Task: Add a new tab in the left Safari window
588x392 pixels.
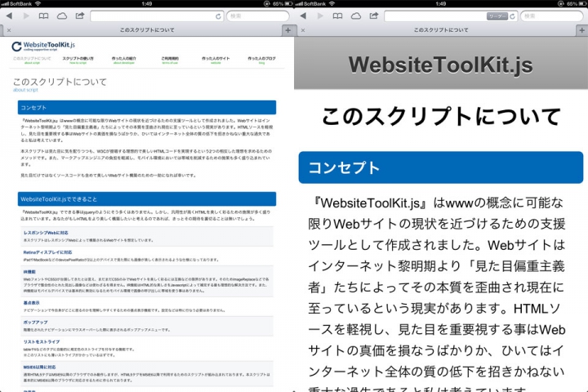Action: [288, 30]
